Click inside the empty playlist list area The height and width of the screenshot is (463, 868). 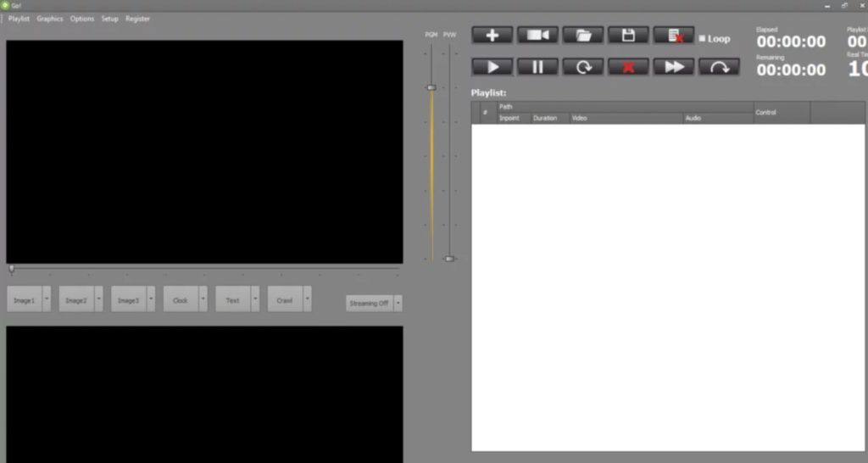pyautogui.click(x=668, y=287)
